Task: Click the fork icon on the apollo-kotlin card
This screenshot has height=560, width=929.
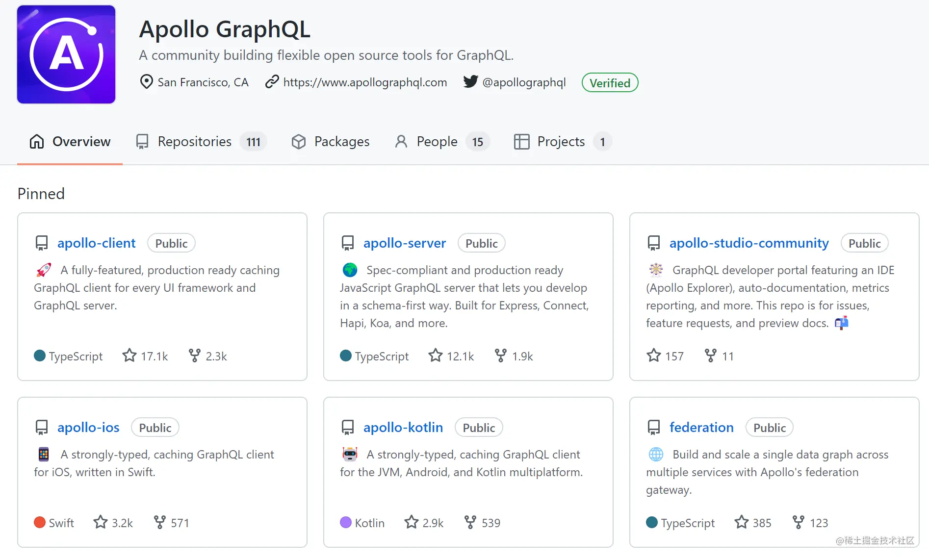Action: [x=470, y=522]
